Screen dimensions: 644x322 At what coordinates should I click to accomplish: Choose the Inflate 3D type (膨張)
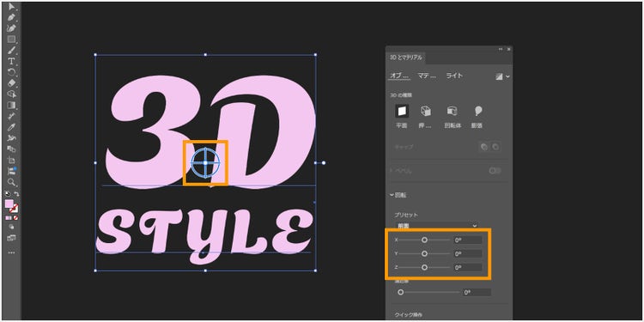[x=477, y=111]
